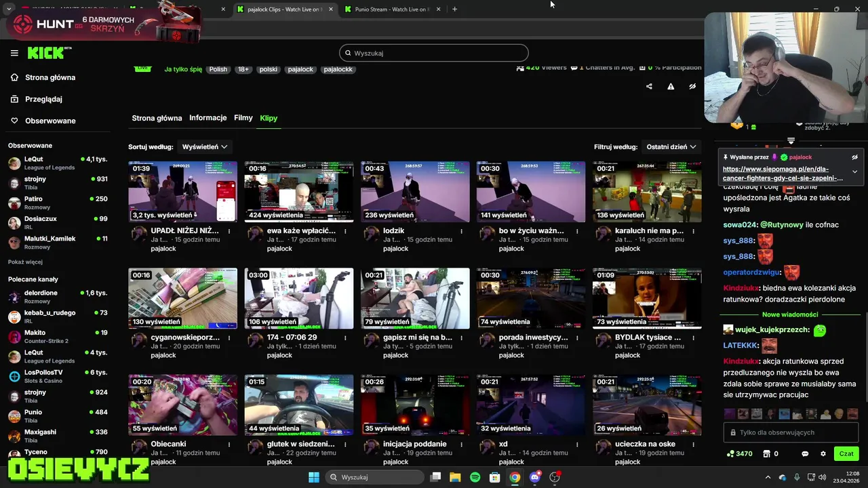Click the Kick logo
The height and width of the screenshot is (488, 868).
click(50, 53)
